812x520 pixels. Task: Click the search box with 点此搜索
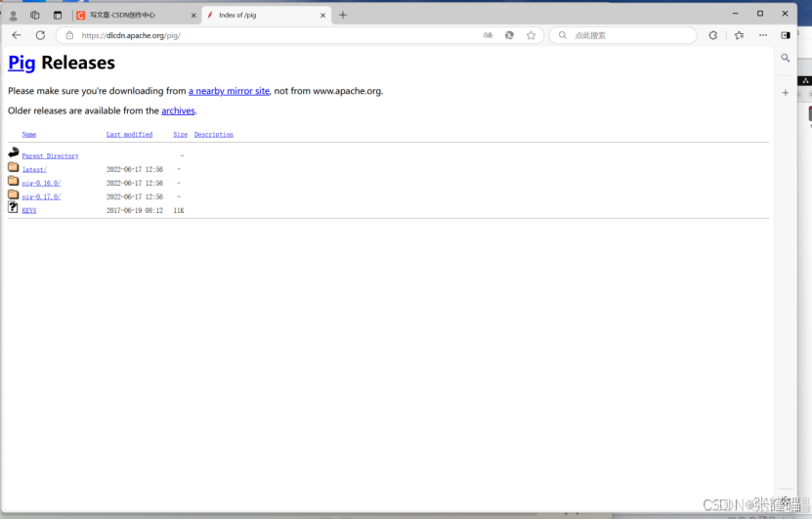pos(623,35)
